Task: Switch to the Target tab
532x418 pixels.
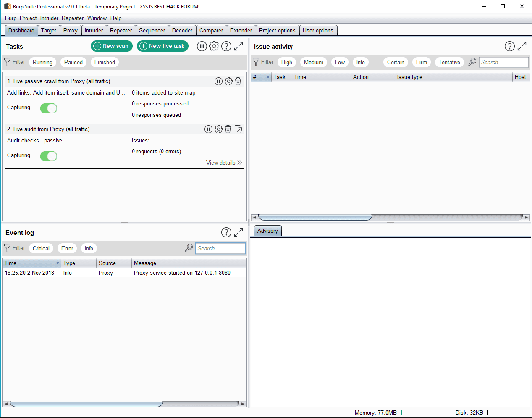Action: (x=49, y=30)
